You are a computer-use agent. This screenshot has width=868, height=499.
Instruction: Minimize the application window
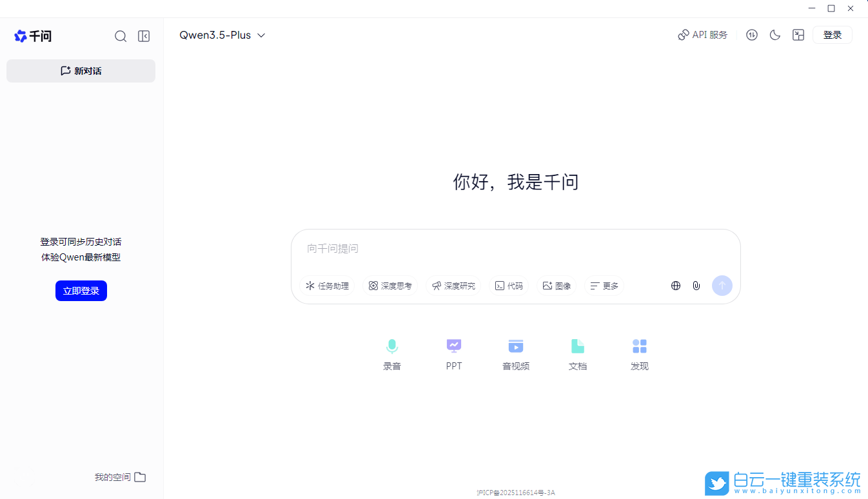tap(813, 8)
